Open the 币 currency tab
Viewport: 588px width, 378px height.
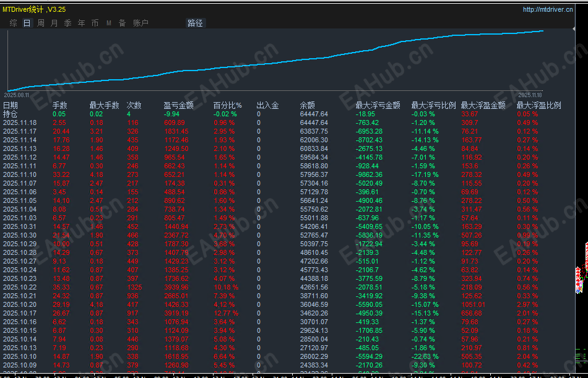[95, 24]
